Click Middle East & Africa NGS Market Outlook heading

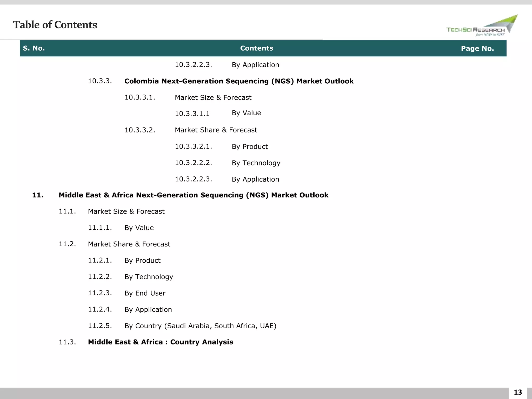193,195
